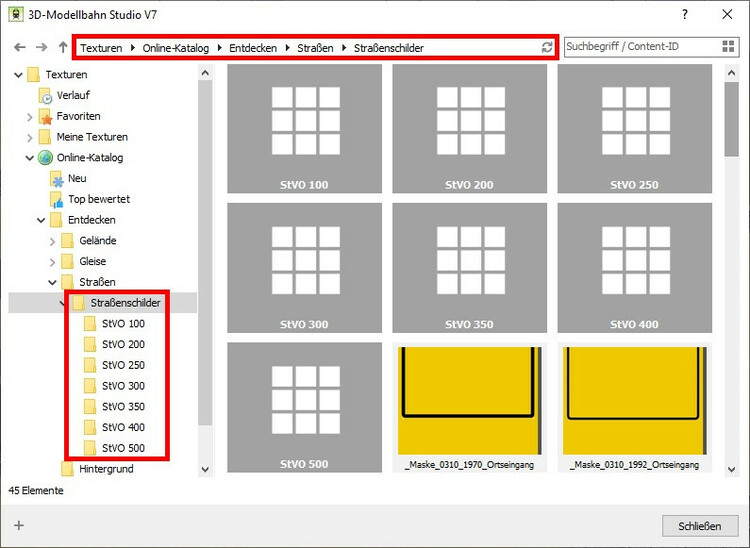Collapse the Straßenschilder node
Screen dimensions: 750x548
[63, 303]
